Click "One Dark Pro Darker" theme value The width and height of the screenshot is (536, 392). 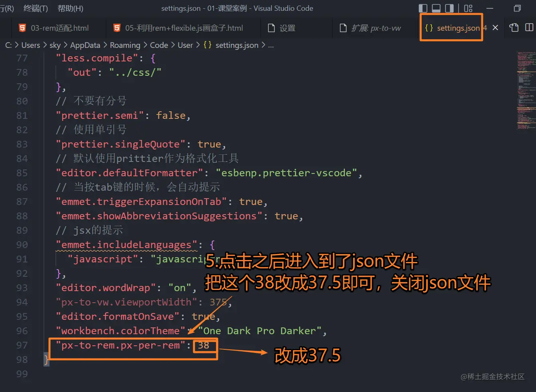(x=259, y=331)
